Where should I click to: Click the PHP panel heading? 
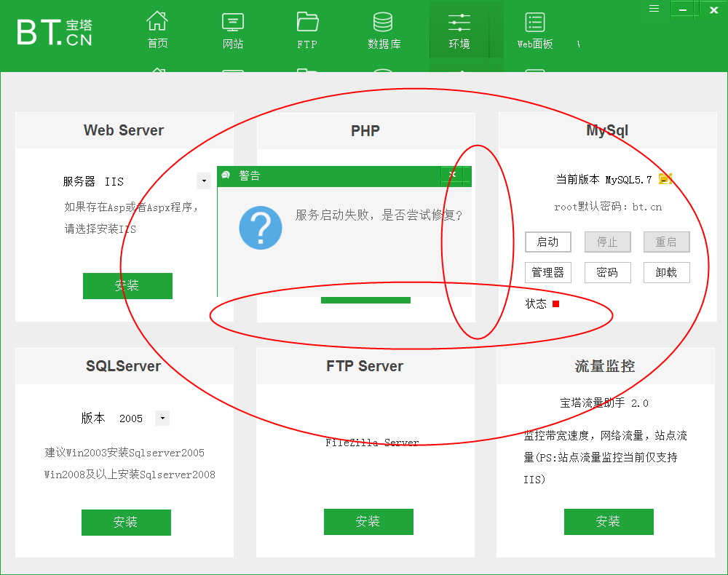(365, 131)
